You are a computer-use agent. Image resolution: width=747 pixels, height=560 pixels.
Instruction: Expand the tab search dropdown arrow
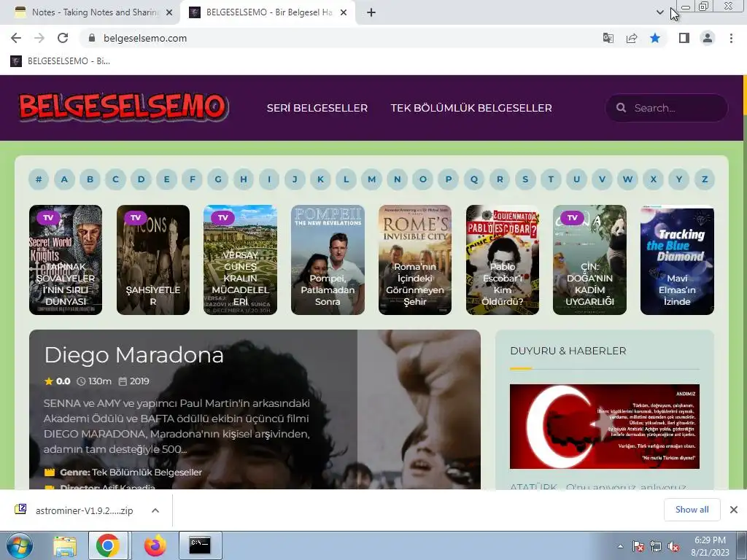(x=659, y=12)
